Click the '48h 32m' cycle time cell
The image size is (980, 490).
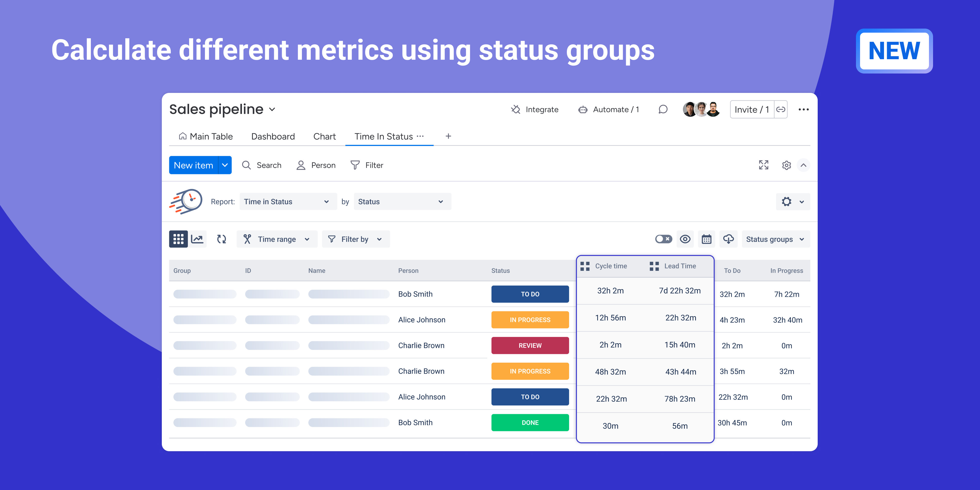click(610, 372)
